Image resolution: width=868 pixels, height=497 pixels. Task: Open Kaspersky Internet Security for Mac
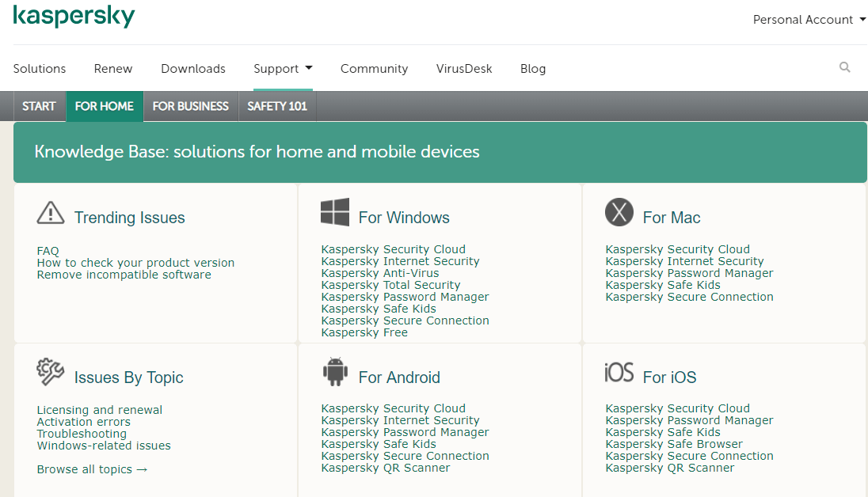pos(685,261)
